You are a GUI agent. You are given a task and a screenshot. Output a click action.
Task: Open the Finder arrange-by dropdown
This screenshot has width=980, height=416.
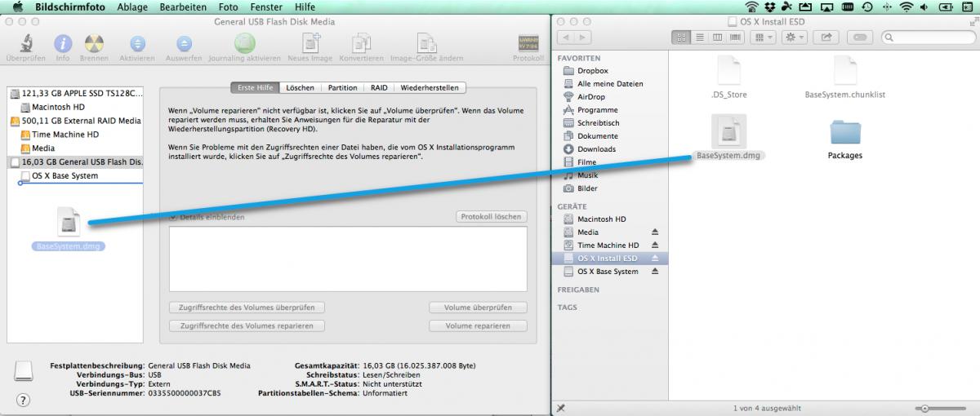click(x=764, y=37)
